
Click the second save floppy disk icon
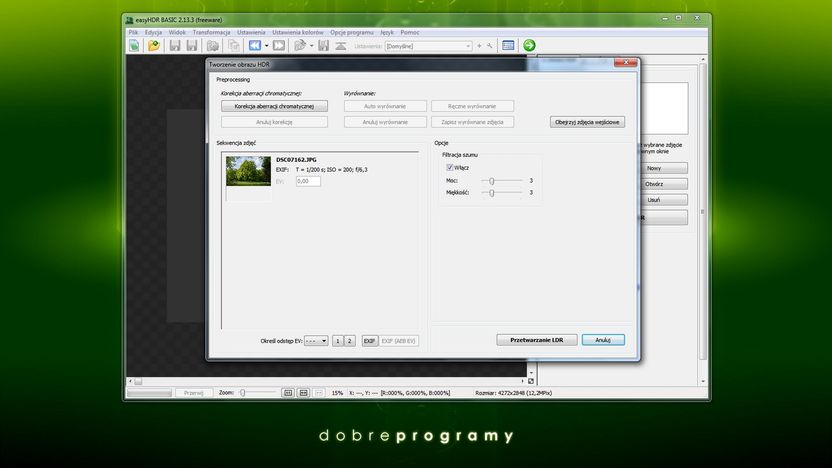[x=192, y=46]
